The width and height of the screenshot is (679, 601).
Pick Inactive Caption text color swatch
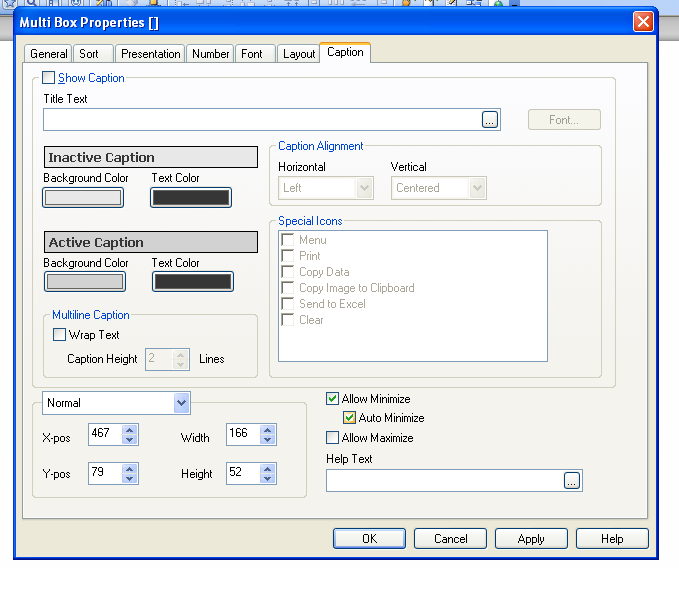191,197
